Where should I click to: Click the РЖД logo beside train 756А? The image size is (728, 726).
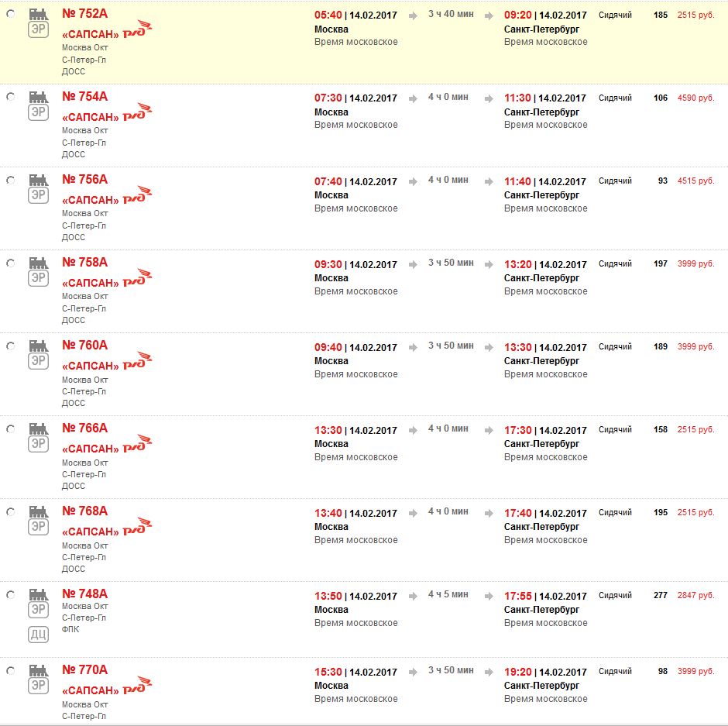(x=137, y=194)
